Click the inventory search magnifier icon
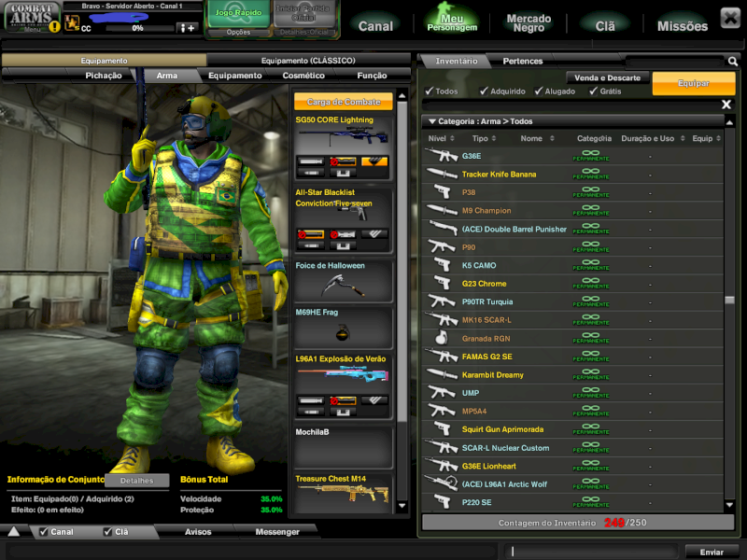 pos(733,61)
